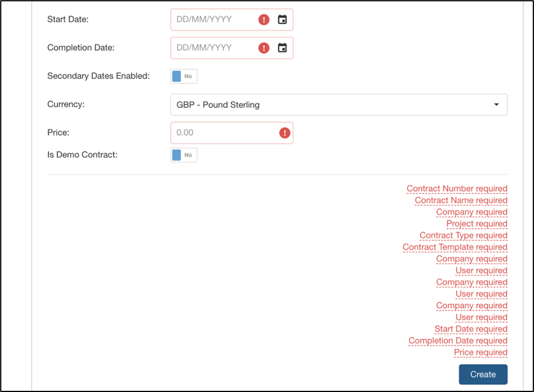534x392 pixels.
Task: Click the Start Date error warning icon
Action: point(264,20)
